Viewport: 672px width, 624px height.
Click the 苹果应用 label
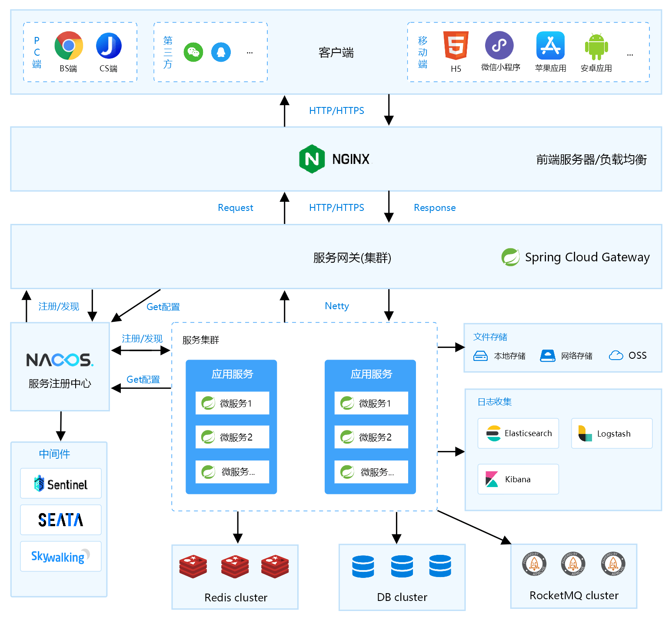point(550,68)
